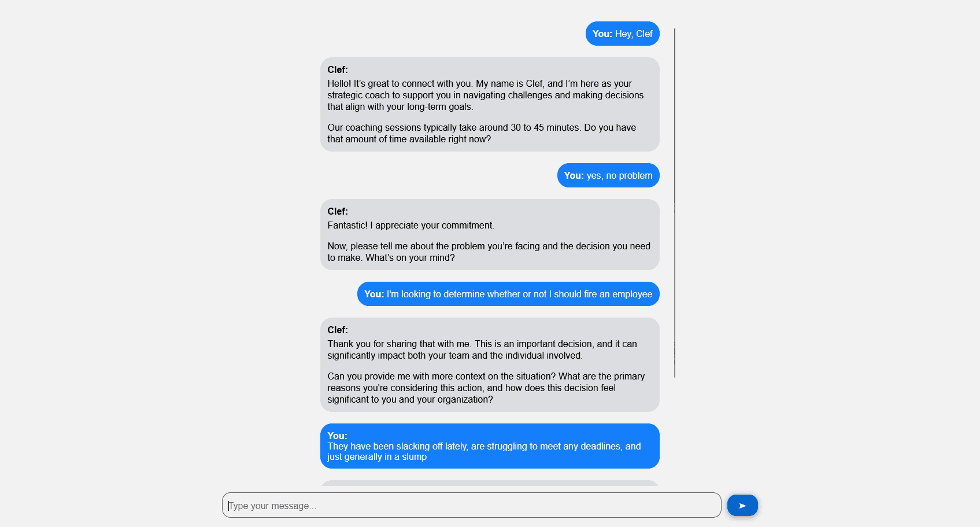Click the 'You:' label before 'Hey, Clef'

(602, 34)
